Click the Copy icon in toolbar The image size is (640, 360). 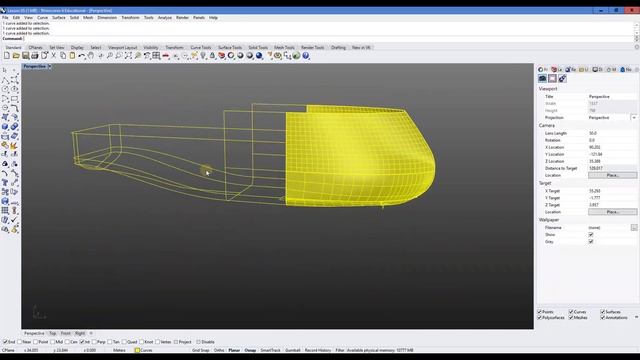(x=63, y=56)
